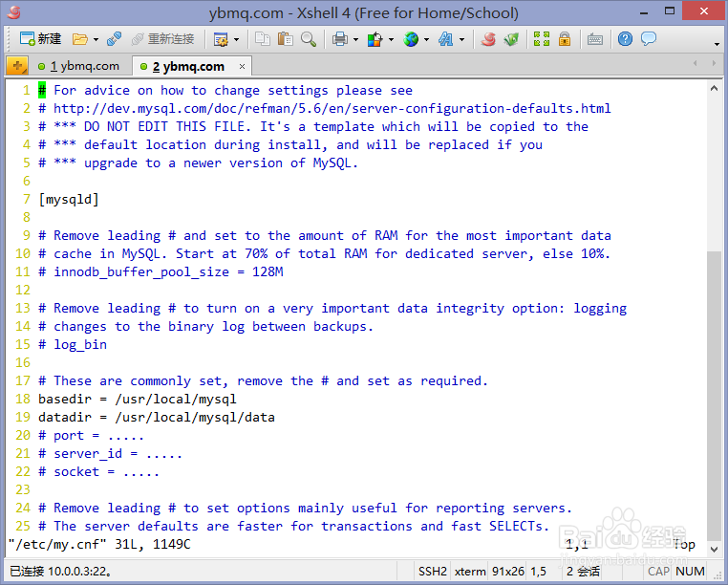Click the # socket line
The height and width of the screenshot is (585, 728).
point(99,471)
